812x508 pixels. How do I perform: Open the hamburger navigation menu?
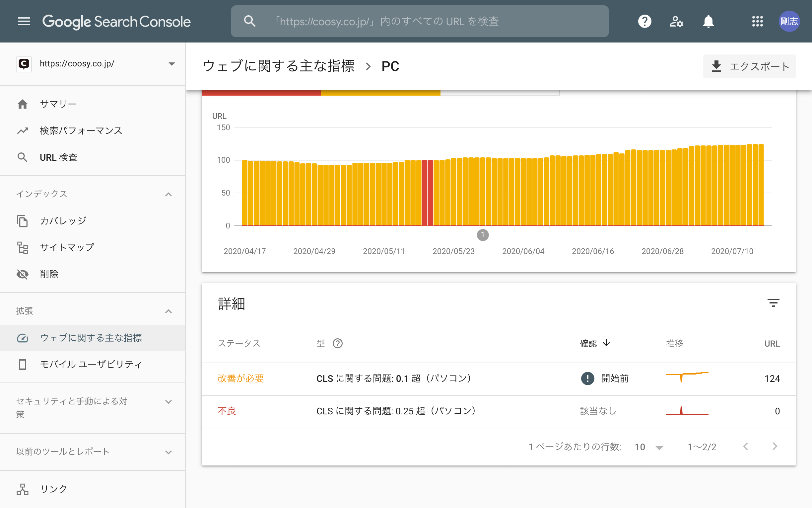[x=24, y=21]
